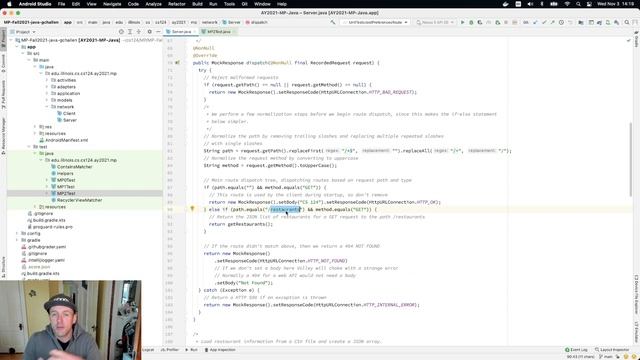Open the Logcat tool window
The width and height of the screenshot is (640, 360).
[148, 350]
